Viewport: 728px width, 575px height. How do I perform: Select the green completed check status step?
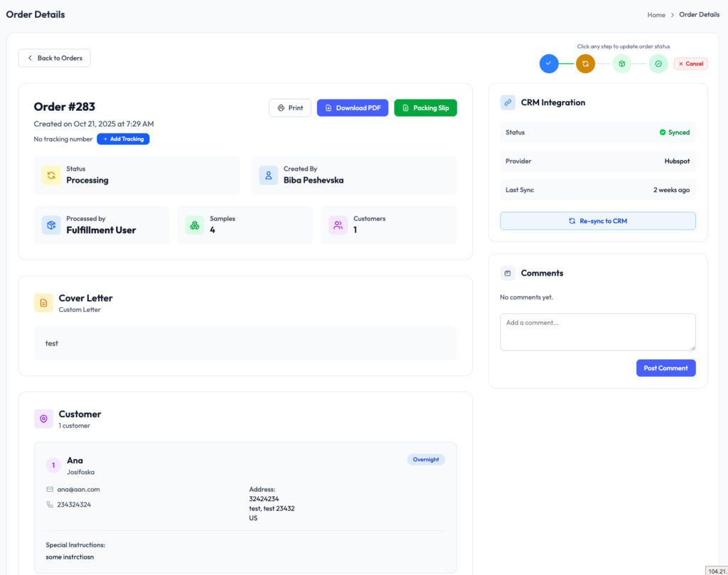click(x=658, y=64)
